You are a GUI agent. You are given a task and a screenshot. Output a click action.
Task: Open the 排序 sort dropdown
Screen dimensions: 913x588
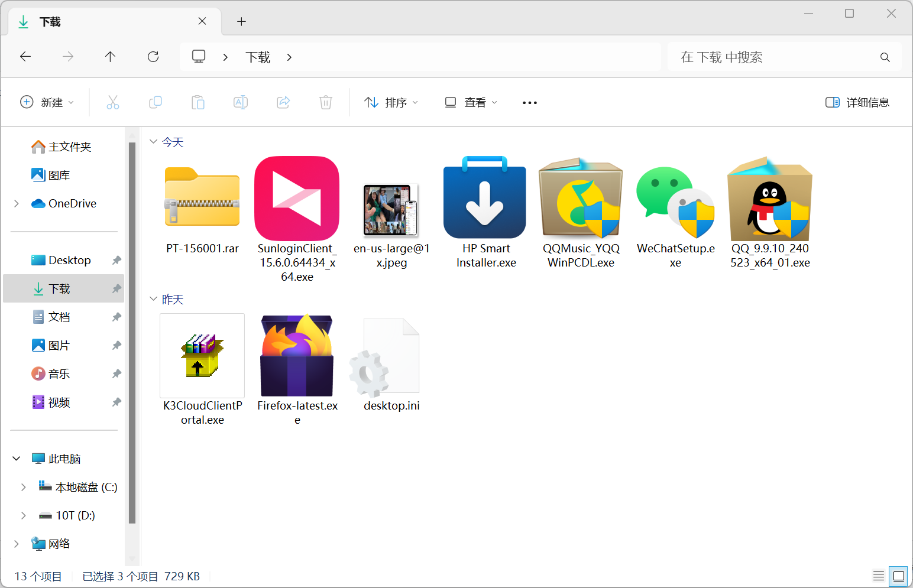pos(391,102)
